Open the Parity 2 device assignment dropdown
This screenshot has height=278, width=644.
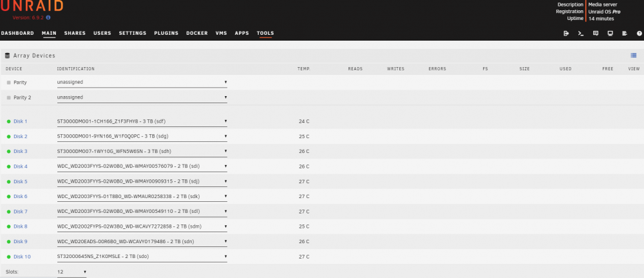coord(142,97)
